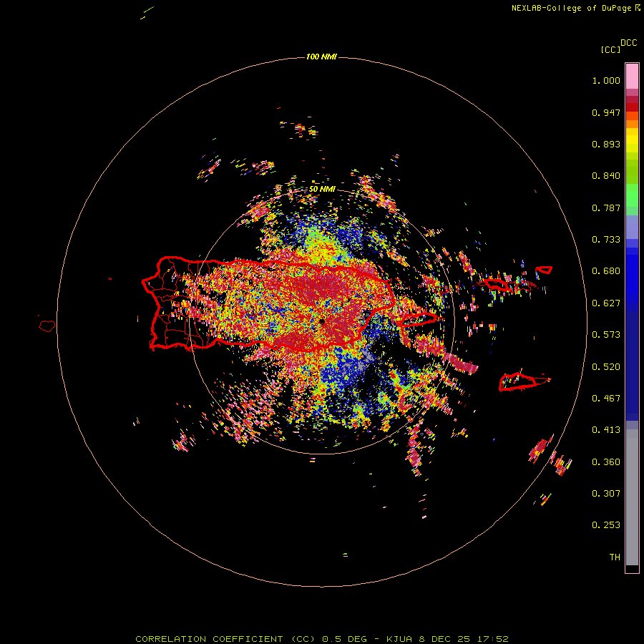Image resolution: width=644 pixels, height=644 pixels.
Task: Click the 0.307 scale value
Action: (606, 494)
